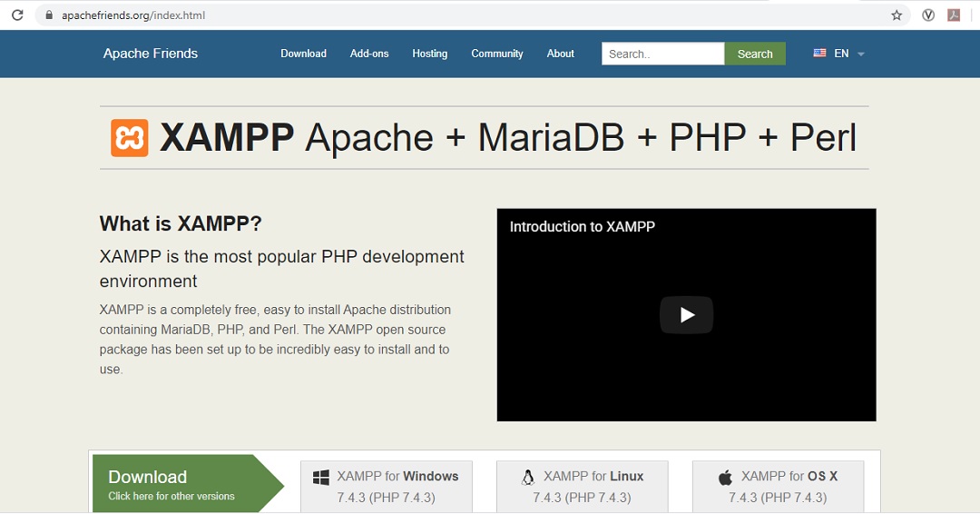Click the orange XAMPP logo icon
This screenshot has height=514, width=980.
click(130, 137)
